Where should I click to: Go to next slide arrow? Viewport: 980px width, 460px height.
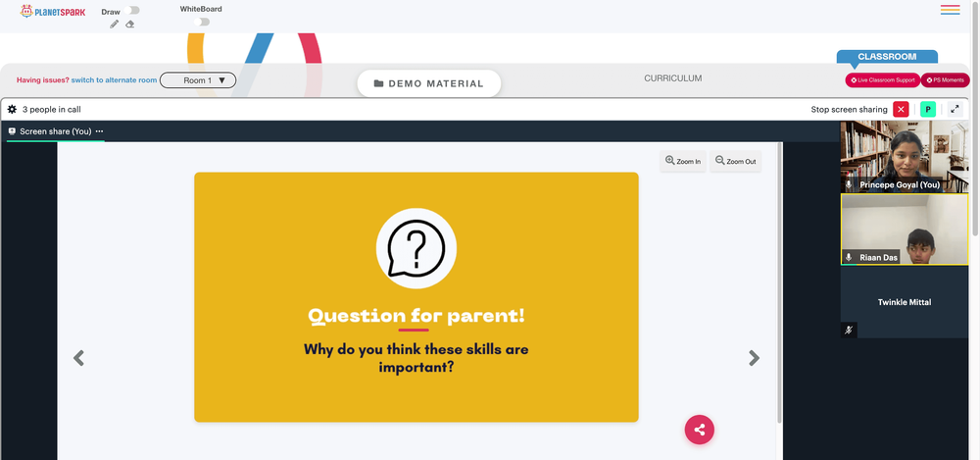(x=755, y=358)
